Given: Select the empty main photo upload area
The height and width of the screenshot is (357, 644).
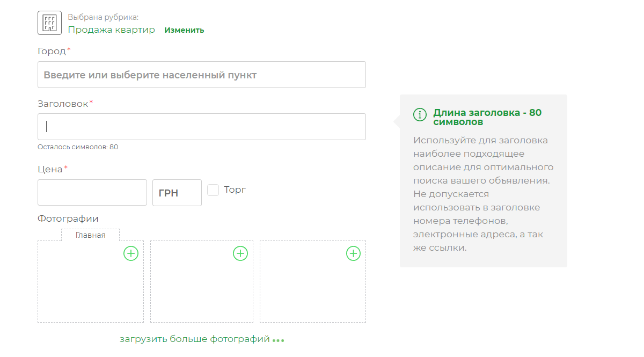Looking at the screenshot, I should (90, 287).
